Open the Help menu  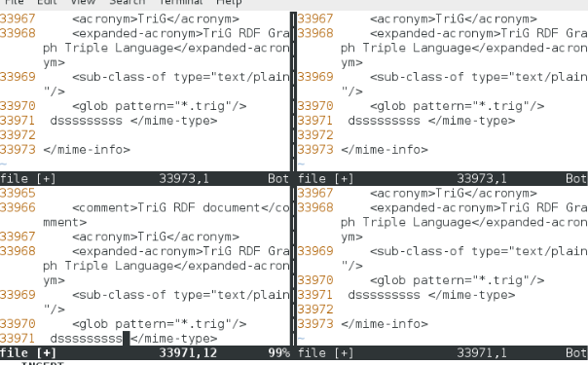229,2
